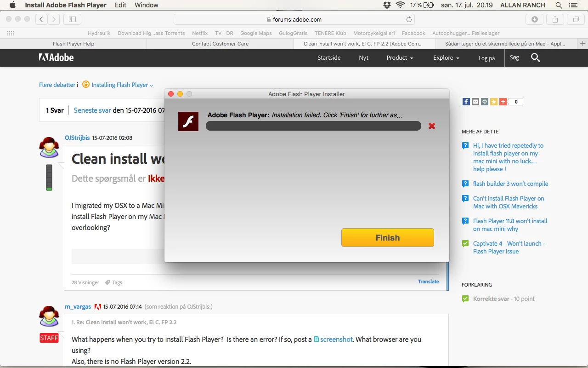Reload the forums.adobe.com page

coord(409,19)
